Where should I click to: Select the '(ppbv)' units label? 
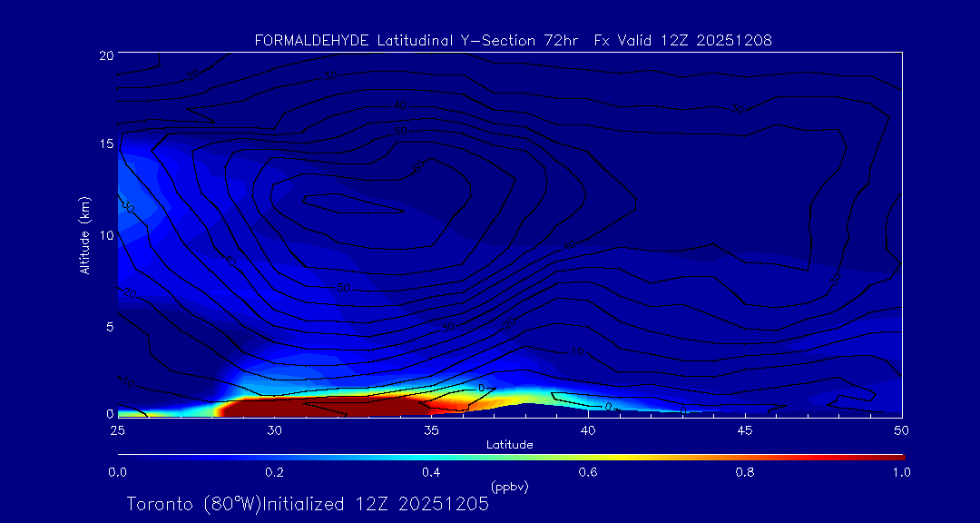point(509,487)
